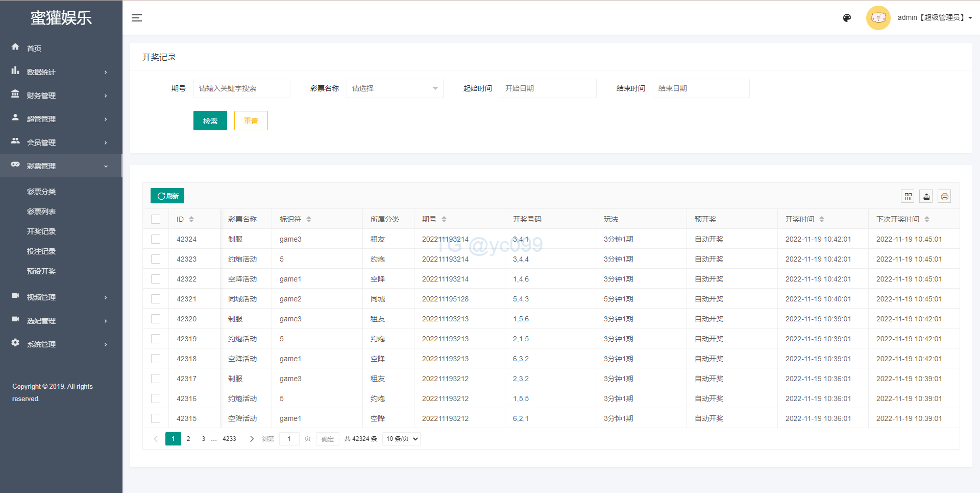Toggle the select-all header checkbox
980x493 pixels.
(x=156, y=219)
